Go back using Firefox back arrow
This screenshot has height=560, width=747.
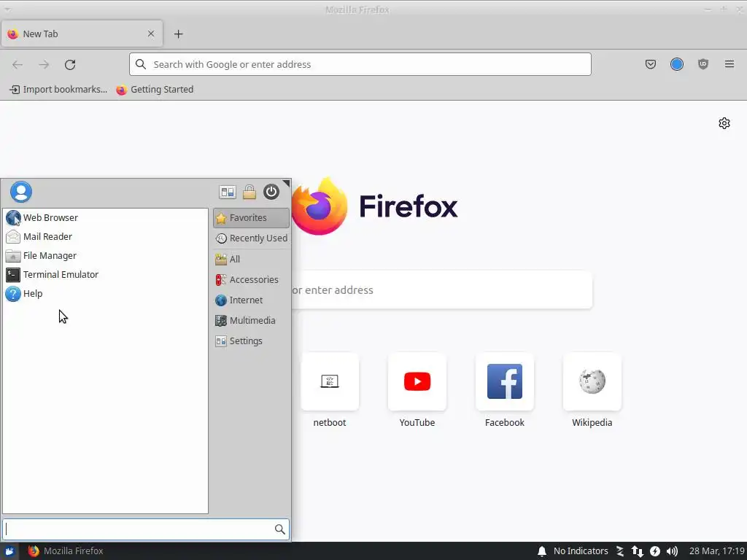click(18, 64)
